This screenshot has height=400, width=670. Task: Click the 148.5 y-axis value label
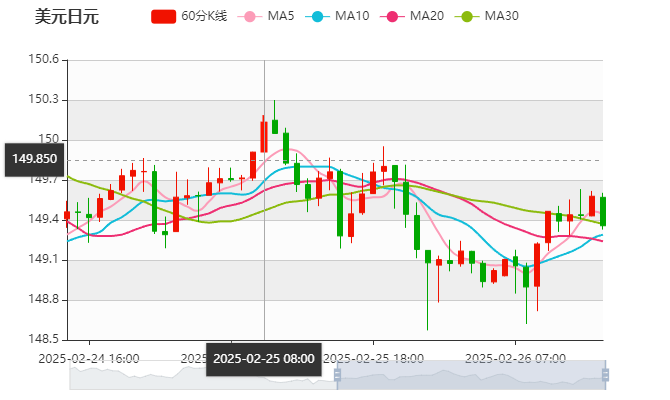click(x=46, y=339)
